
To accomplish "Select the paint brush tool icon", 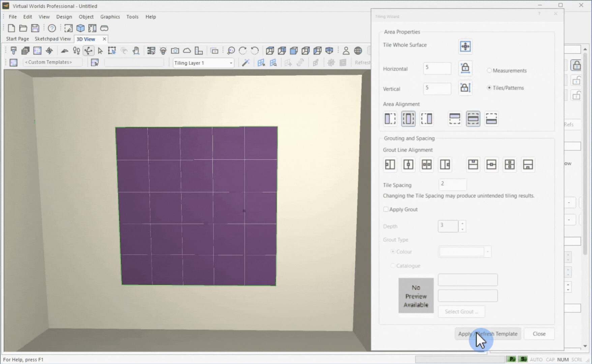I will (x=13, y=51).
